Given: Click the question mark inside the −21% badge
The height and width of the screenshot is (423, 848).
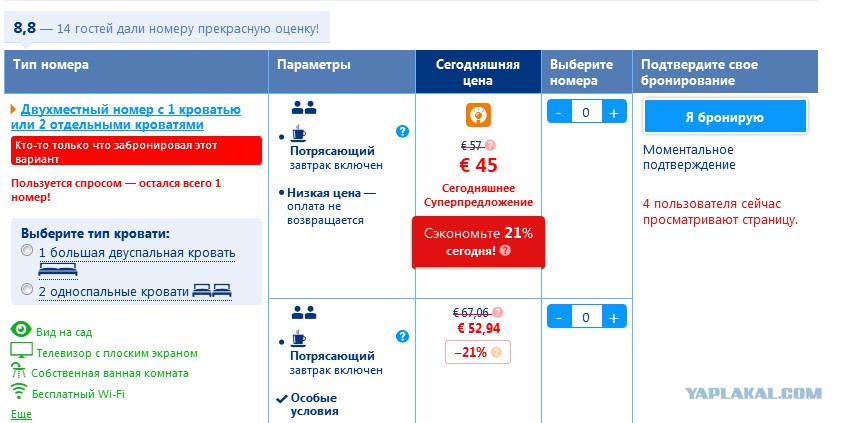Looking at the screenshot, I should point(496,352).
